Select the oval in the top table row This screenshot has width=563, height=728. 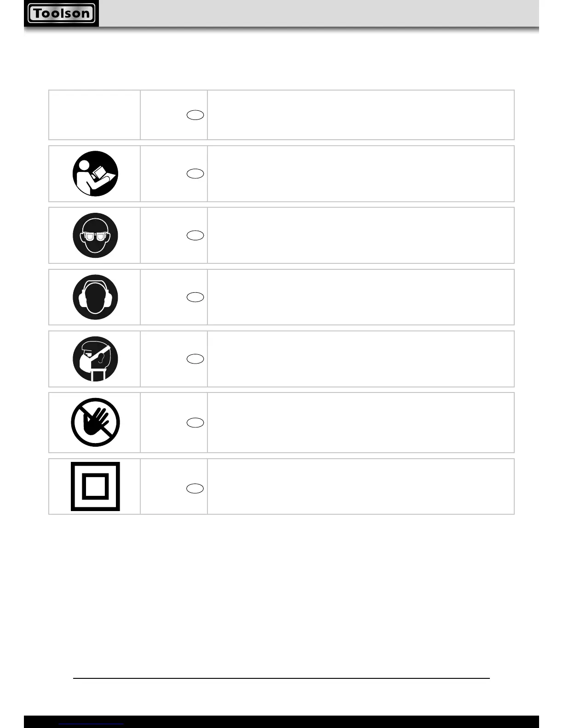[x=195, y=115]
